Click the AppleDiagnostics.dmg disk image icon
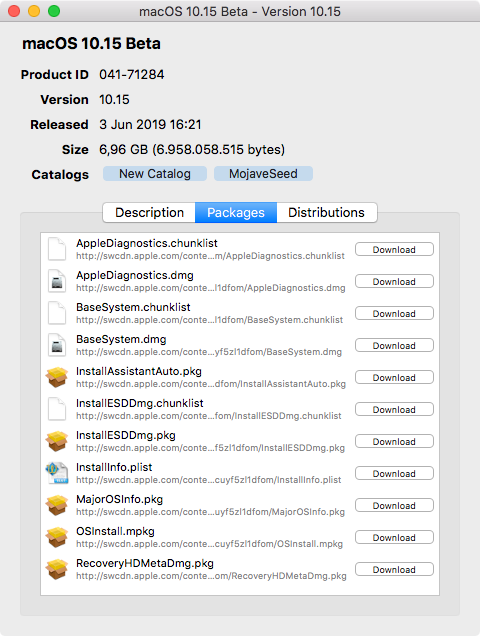Viewport: 480px width, 636px height. 57,281
